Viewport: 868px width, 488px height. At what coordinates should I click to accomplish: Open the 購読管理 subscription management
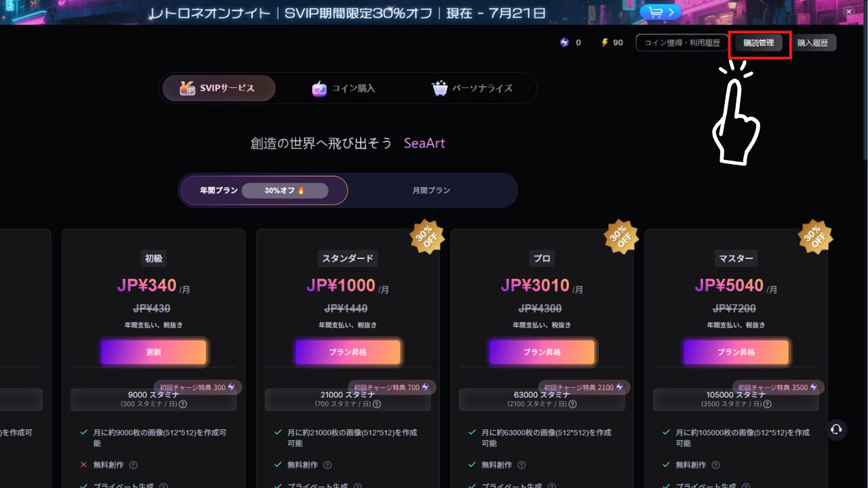758,43
